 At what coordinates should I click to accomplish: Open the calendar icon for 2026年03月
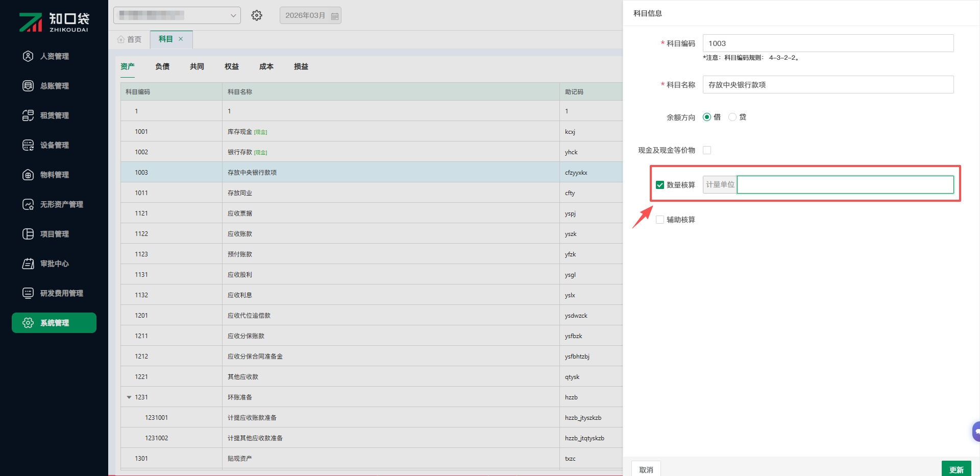(335, 16)
